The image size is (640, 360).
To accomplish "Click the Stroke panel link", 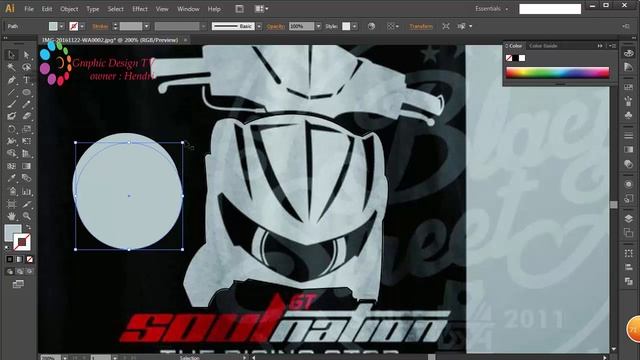I will click(x=100, y=26).
